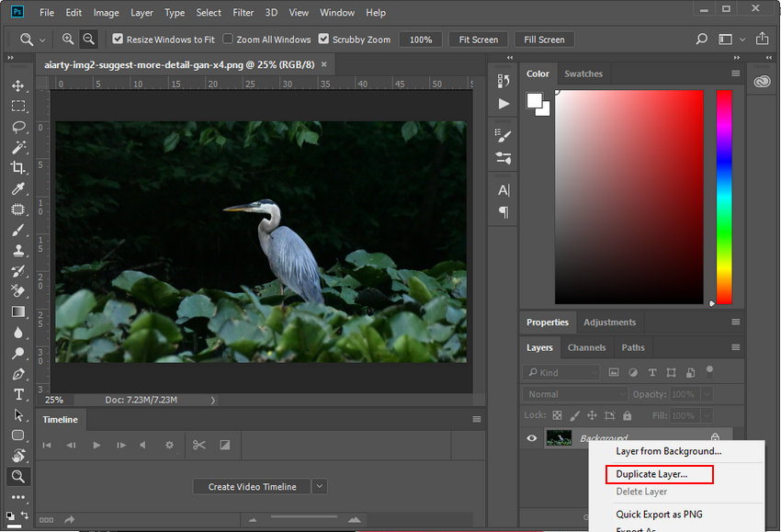Image resolution: width=781 pixels, height=532 pixels.
Task: Select the Type tool
Action: (18, 394)
